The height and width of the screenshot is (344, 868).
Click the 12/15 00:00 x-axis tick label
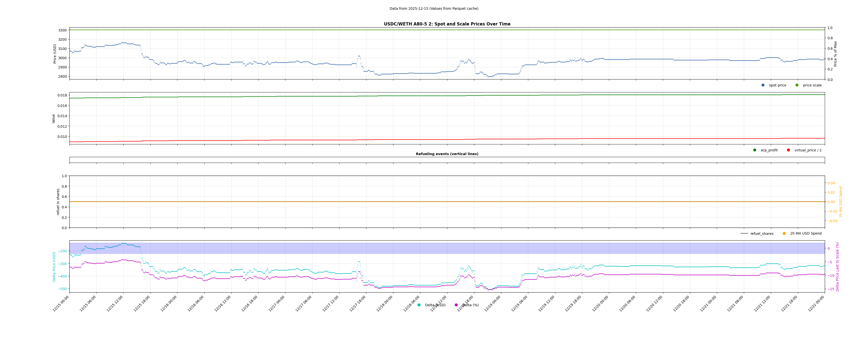(61, 304)
